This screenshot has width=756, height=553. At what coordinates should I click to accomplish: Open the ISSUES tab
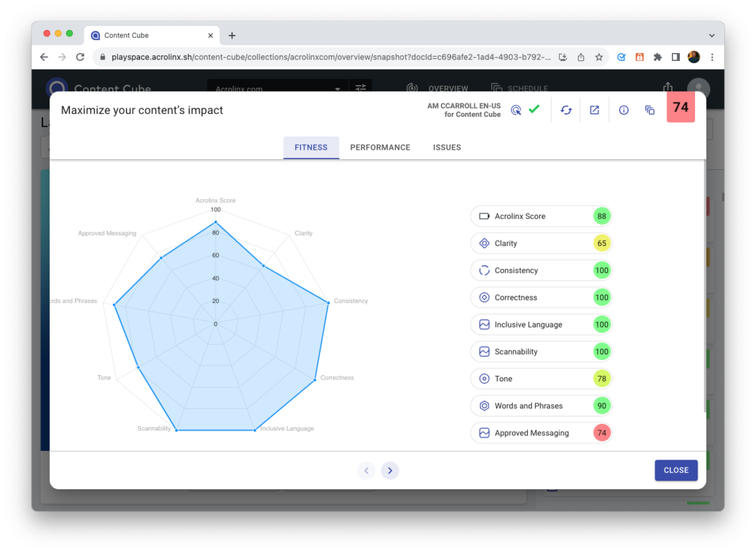pyautogui.click(x=446, y=147)
